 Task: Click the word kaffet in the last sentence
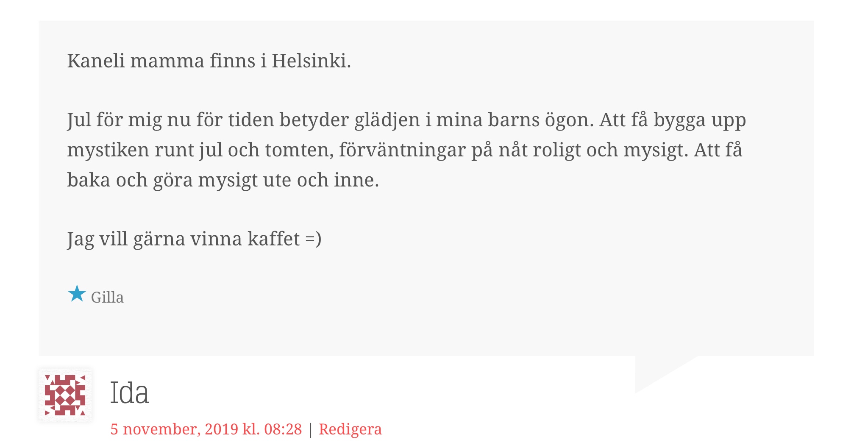pyautogui.click(x=273, y=239)
